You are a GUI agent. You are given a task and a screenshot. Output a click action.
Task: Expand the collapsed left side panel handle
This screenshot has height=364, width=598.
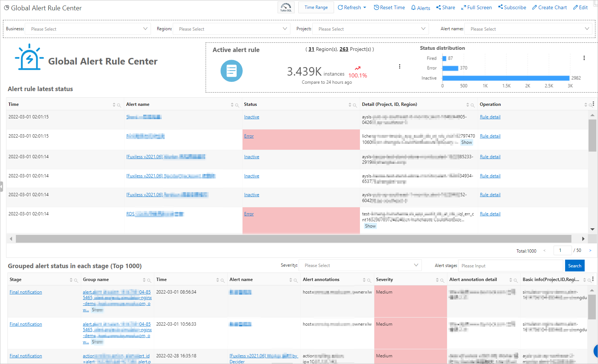tap(1, 186)
